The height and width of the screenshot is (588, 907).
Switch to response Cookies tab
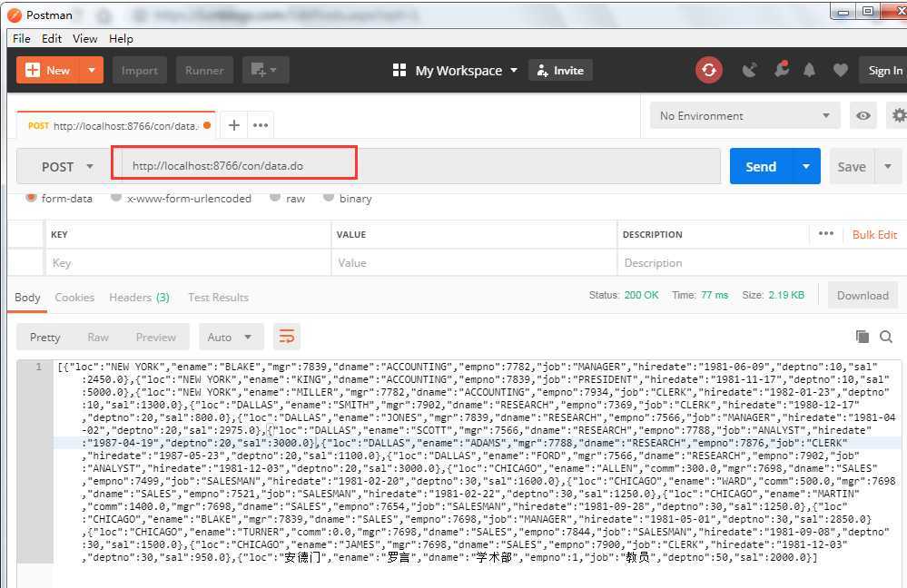point(74,298)
